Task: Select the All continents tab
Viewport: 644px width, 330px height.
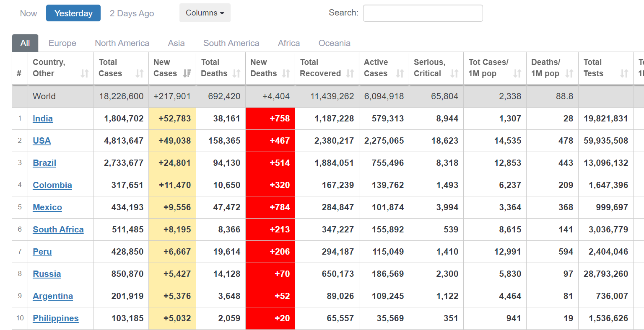Action: point(25,43)
